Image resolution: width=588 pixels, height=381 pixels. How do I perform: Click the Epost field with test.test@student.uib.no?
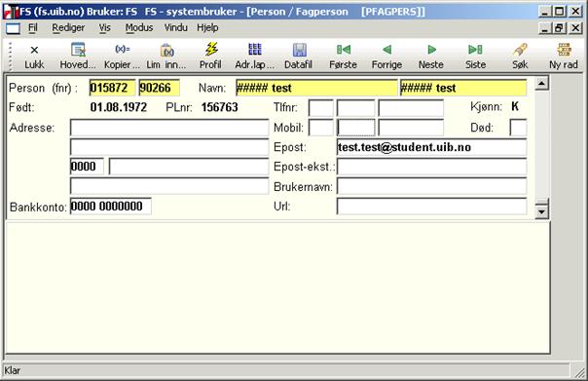pyautogui.click(x=431, y=147)
